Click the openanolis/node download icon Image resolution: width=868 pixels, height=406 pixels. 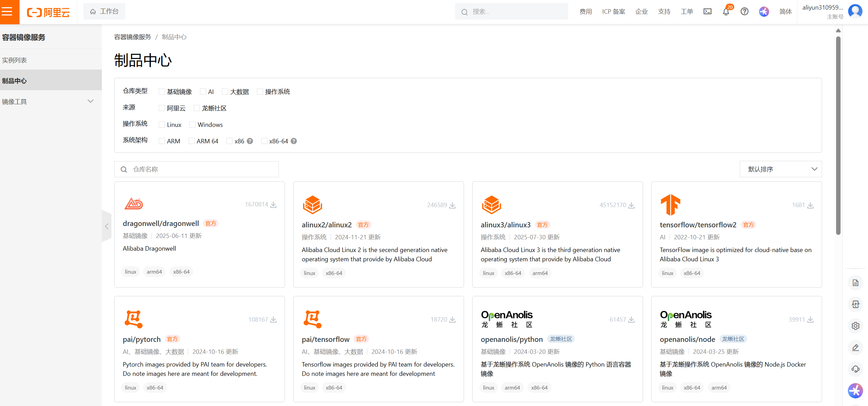(x=810, y=320)
